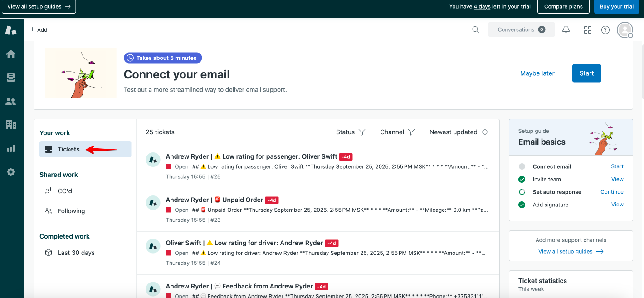This screenshot has height=298, width=644.
Task: Click Set auto response checklist item
Action: (x=557, y=192)
